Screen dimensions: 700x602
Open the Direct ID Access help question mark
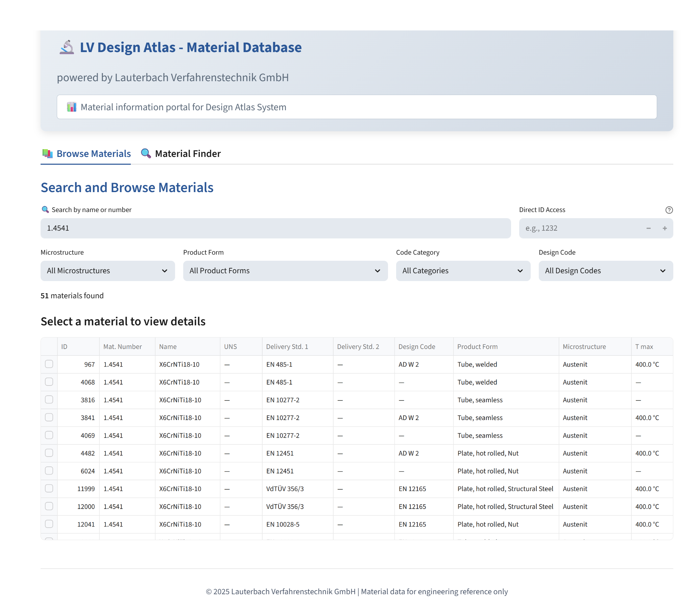coord(669,210)
